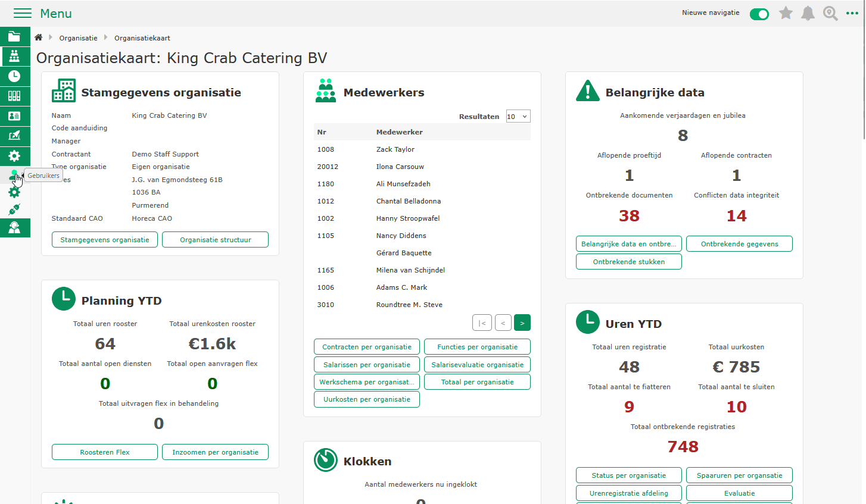Disable the Nieuwe navigatie toggle
The width and height of the screenshot is (866, 504).
(759, 13)
